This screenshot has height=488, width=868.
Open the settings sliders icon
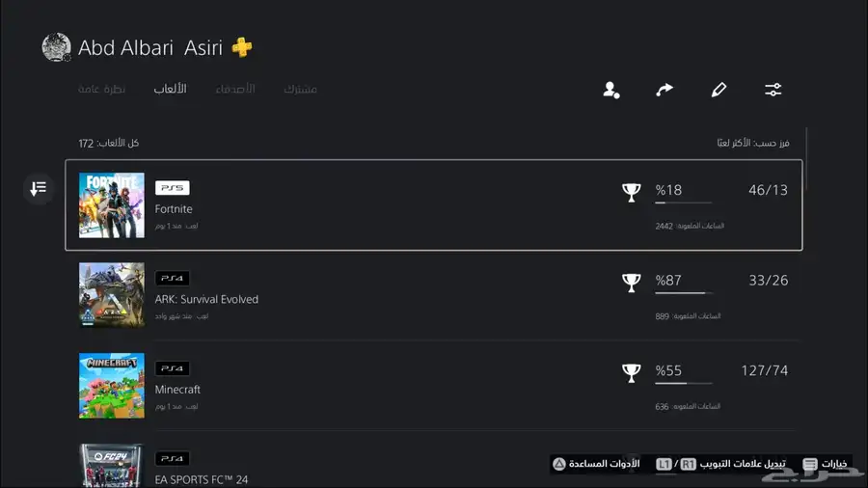773,90
